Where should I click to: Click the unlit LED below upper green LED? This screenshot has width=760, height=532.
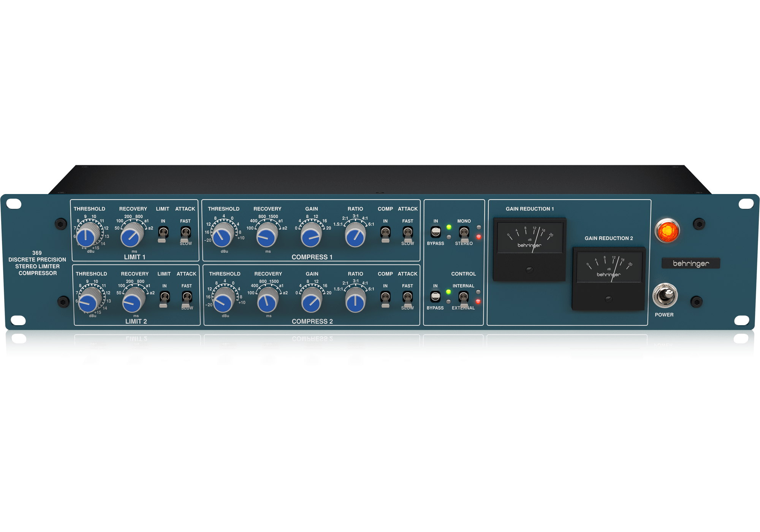coord(449,237)
